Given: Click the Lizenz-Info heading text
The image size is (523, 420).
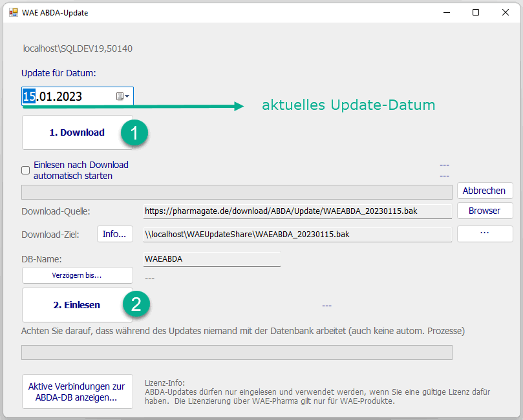Looking at the screenshot, I should click(x=165, y=383).
